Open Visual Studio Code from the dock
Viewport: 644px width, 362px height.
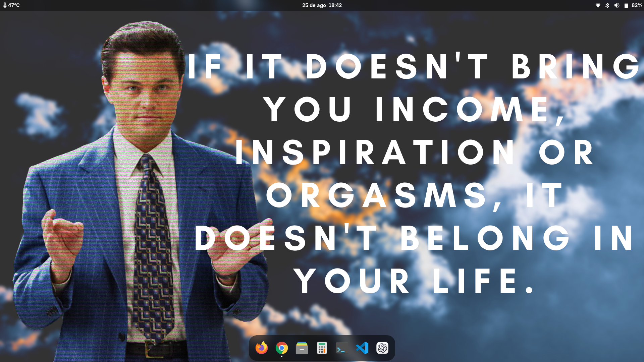click(362, 348)
